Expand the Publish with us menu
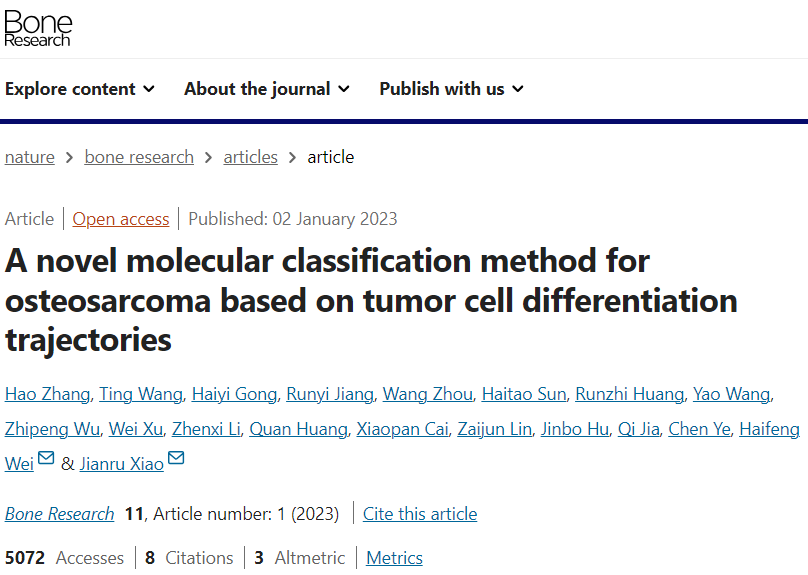This screenshot has height=575, width=808. coord(451,89)
